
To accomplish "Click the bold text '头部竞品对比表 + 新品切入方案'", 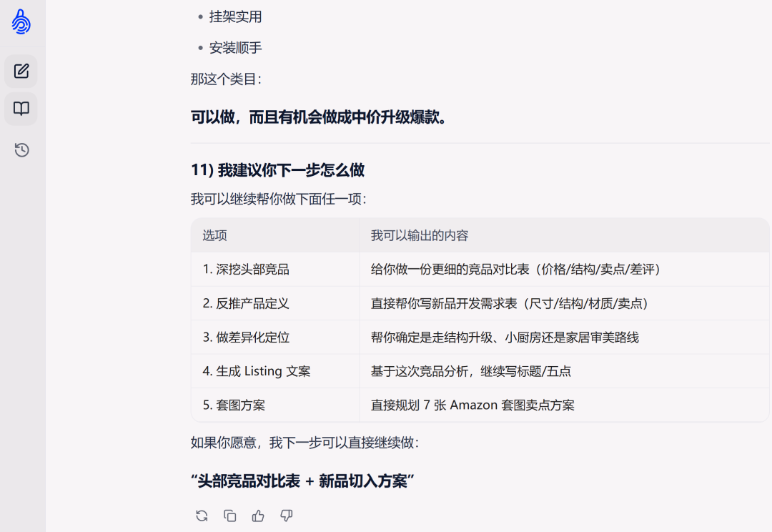I will pos(302,481).
